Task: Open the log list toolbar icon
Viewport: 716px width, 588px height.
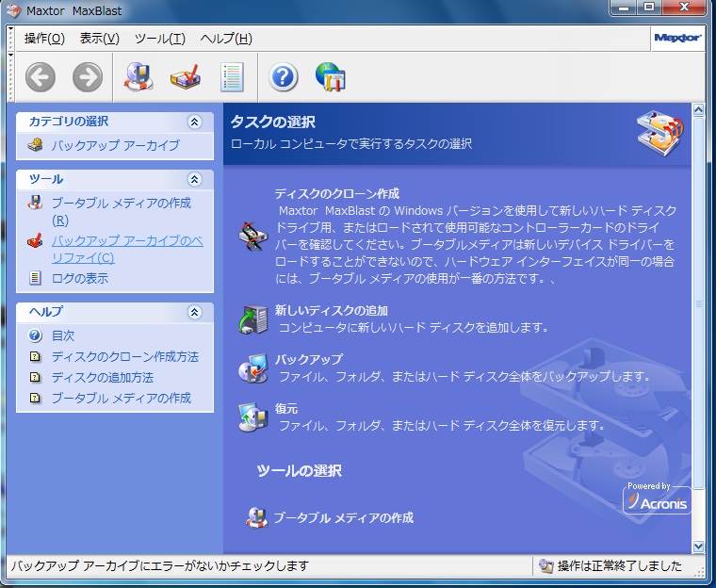Action: (x=232, y=77)
